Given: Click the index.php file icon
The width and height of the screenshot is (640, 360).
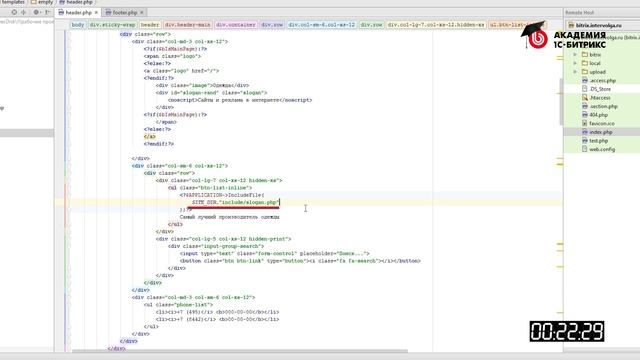Looking at the screenshot, I should pyautogui.click(x=585, y=132).
